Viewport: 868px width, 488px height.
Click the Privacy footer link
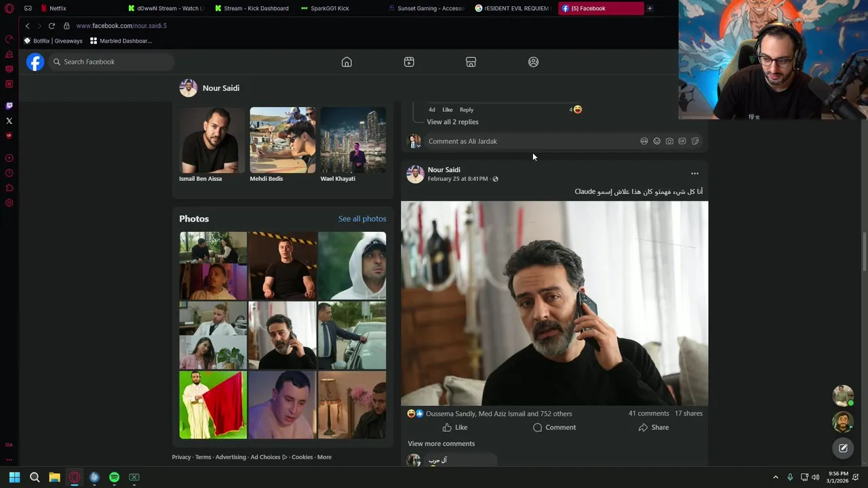(181, 457)
